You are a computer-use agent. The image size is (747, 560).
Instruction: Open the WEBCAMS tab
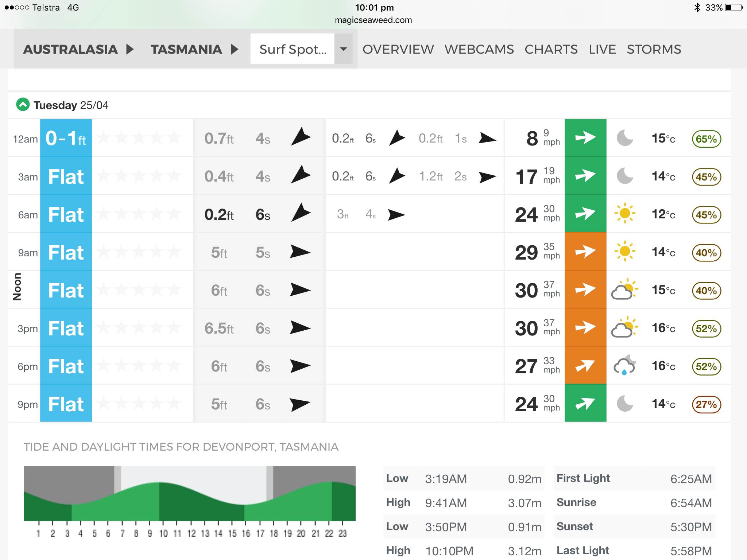click(479, 49)
